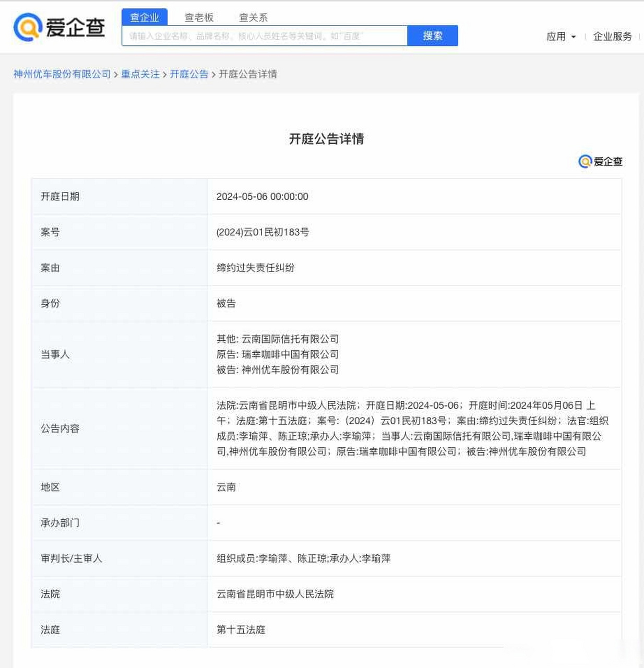The width and height of the screenshot is (644, 668).
Task: Click the 开庭公告详情 breadcrumb text
Action: [248, 74]
